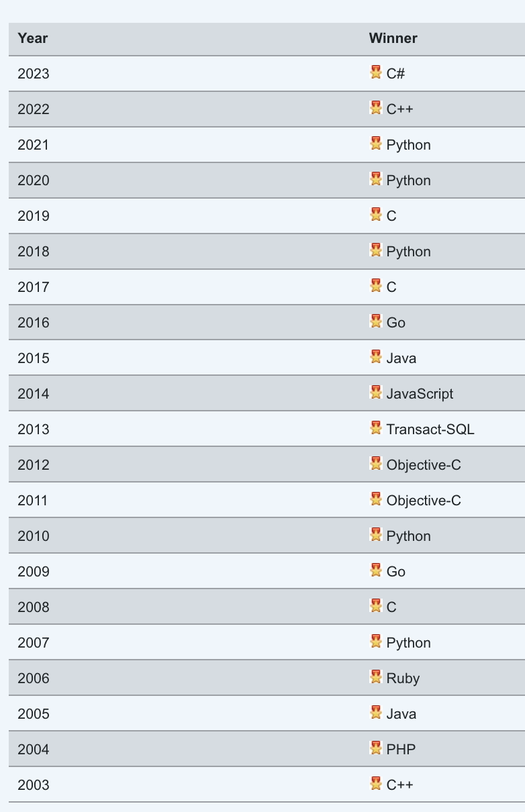Click the medal icon next to 2015 Java
Viewport: 525px width, 812px height.
[x=376, y=357]
